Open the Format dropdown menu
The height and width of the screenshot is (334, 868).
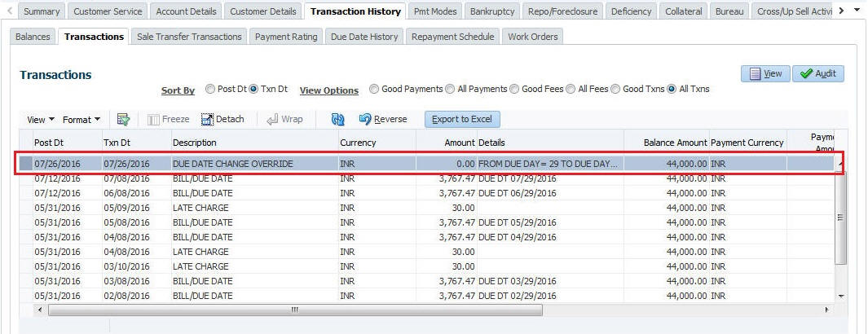[82, 120]
